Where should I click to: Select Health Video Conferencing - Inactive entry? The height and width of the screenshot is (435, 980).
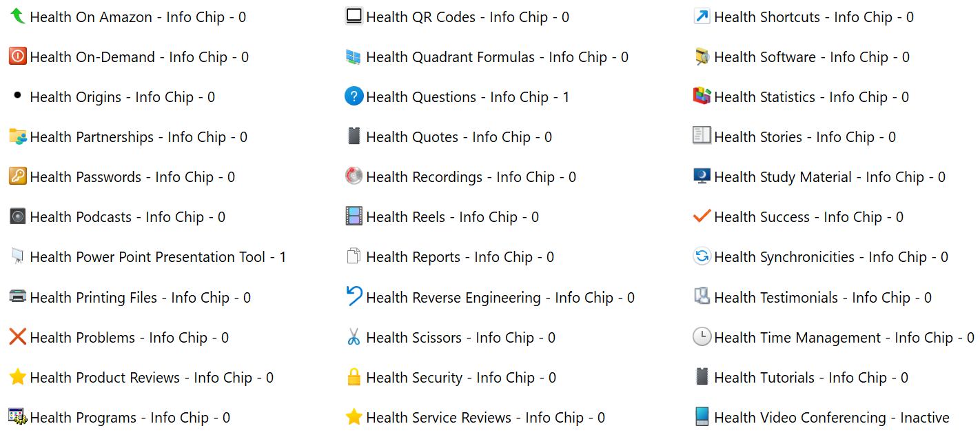pyautogui.click(x=831, y=418)
